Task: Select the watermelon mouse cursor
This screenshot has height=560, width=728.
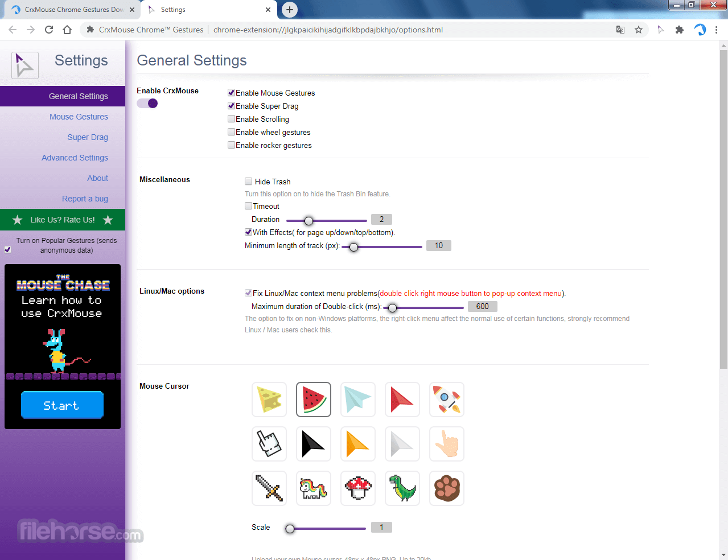Action: (x=314, y=400)
